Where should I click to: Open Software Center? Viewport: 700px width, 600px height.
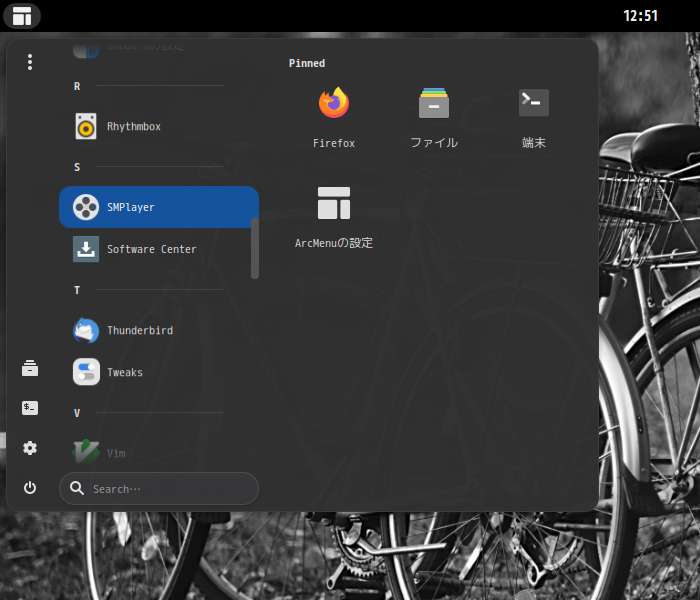pyautogui.click(x=159, y=249)
